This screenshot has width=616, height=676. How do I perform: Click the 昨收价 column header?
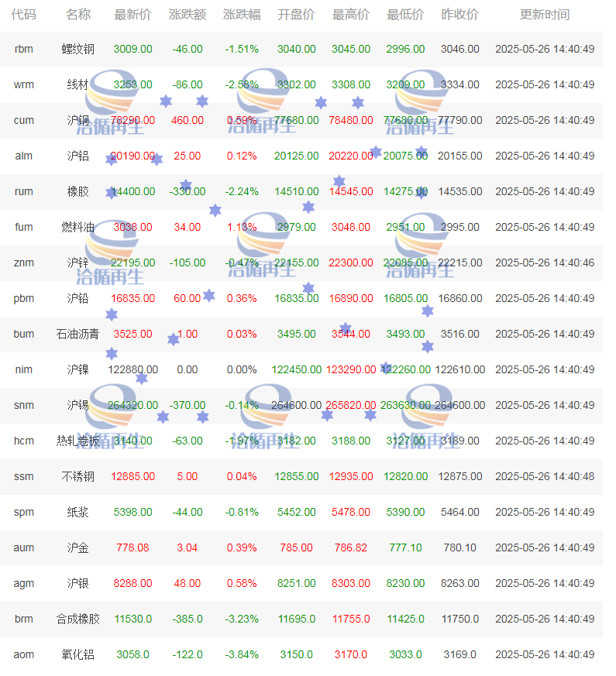[459, 15]
